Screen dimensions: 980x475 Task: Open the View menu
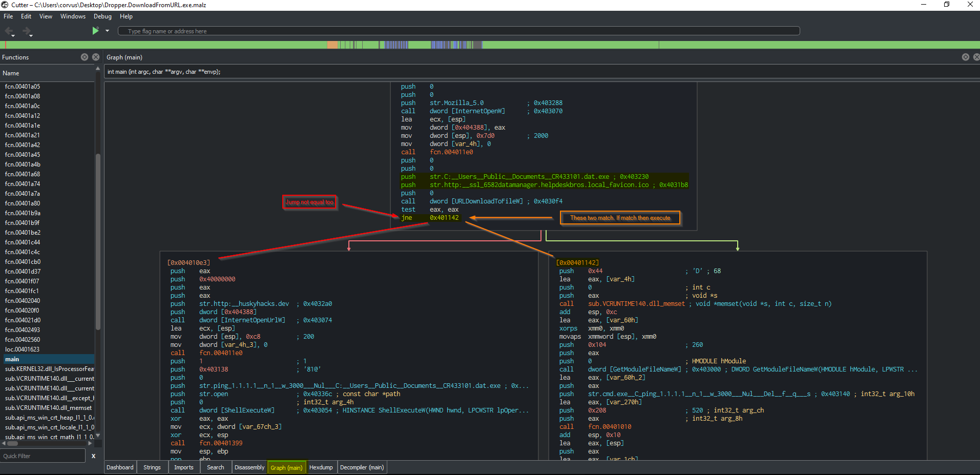(46, 16)
